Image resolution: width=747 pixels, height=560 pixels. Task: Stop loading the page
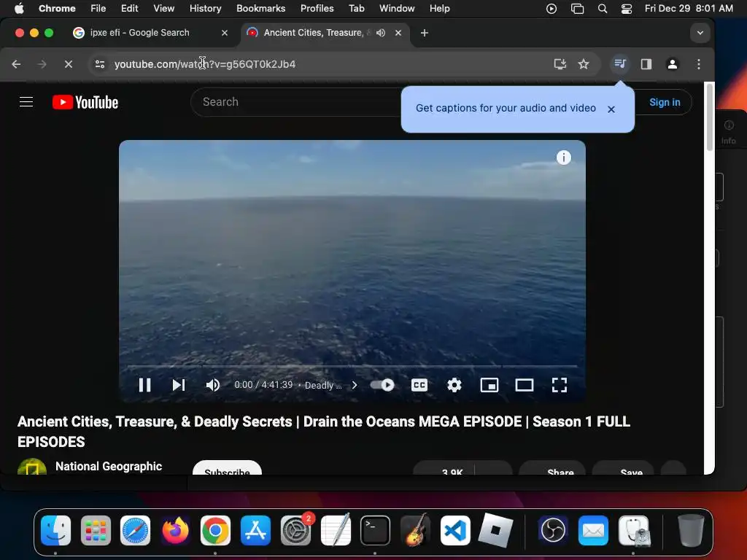69,64
